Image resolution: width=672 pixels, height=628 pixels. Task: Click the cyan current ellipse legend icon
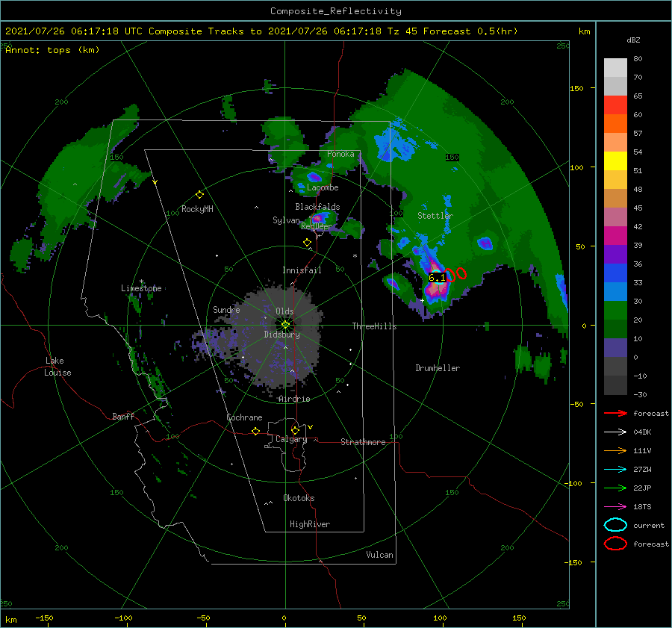(x=615, y=525)
